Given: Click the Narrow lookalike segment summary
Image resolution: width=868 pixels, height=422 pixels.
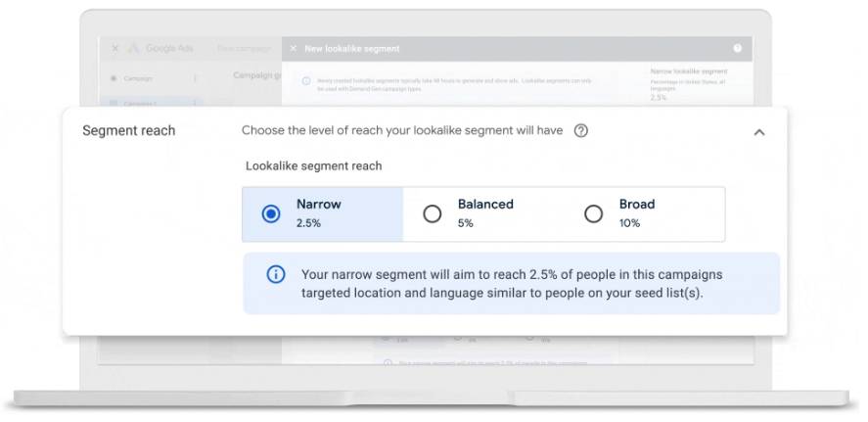Looking at the screenshot, I should click(x=689, y=71).
